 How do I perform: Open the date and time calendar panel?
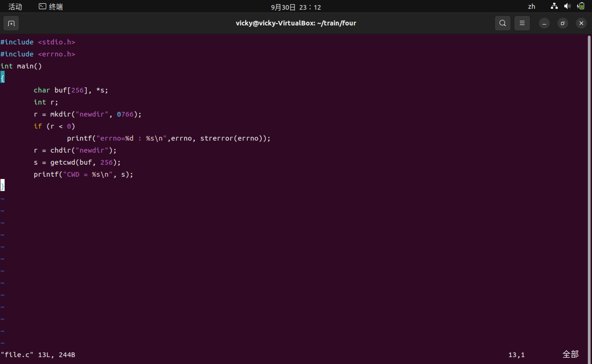(296, 7)
